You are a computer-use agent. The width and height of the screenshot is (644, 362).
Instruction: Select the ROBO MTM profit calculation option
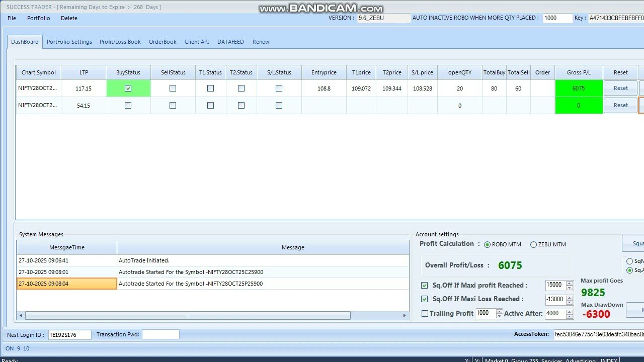click(487, 245)
